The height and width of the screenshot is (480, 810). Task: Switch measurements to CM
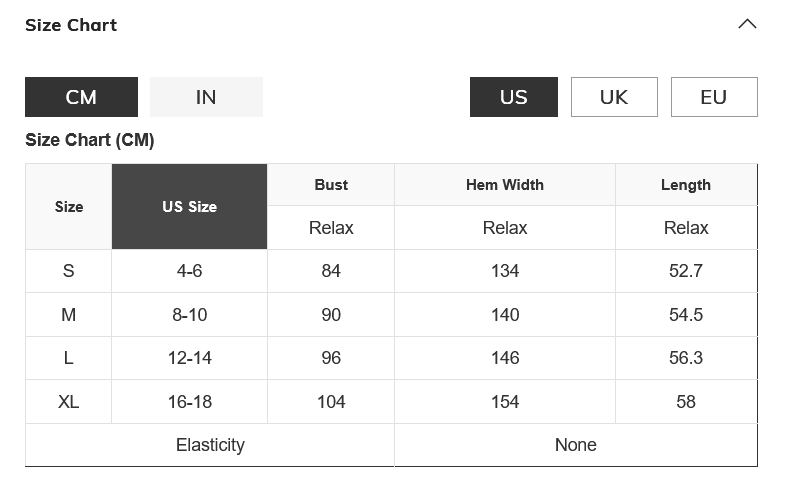[x=81, y=97]
